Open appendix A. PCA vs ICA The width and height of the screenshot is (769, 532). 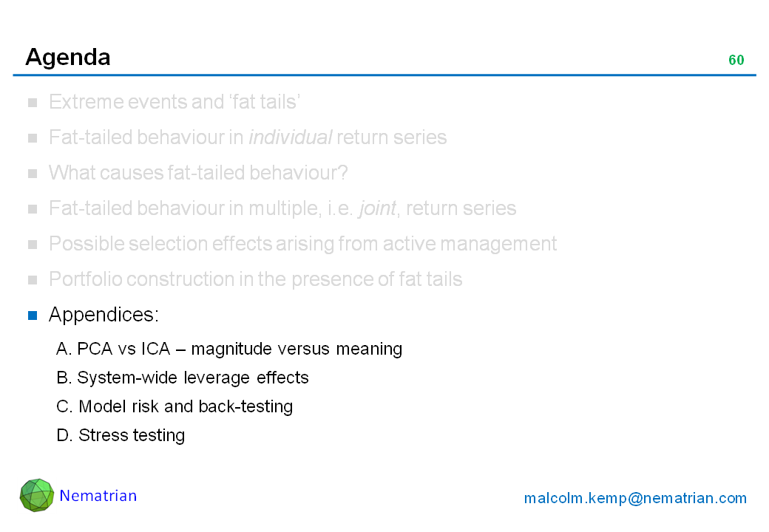tap(229, 349)
